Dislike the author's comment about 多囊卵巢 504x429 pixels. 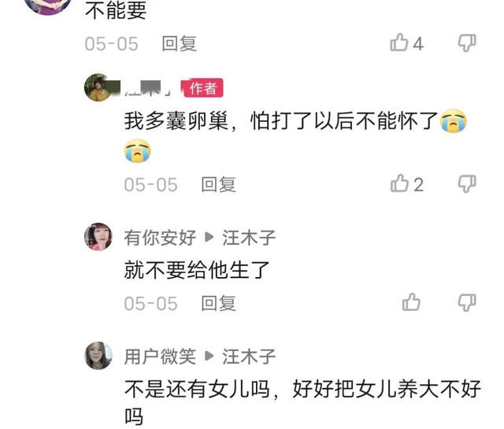coord(467,184)
